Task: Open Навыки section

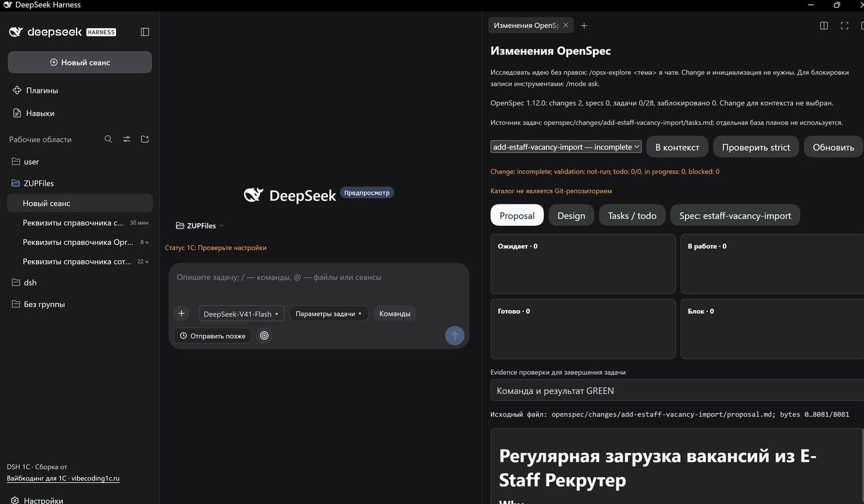Action: [x=33, y=113]
